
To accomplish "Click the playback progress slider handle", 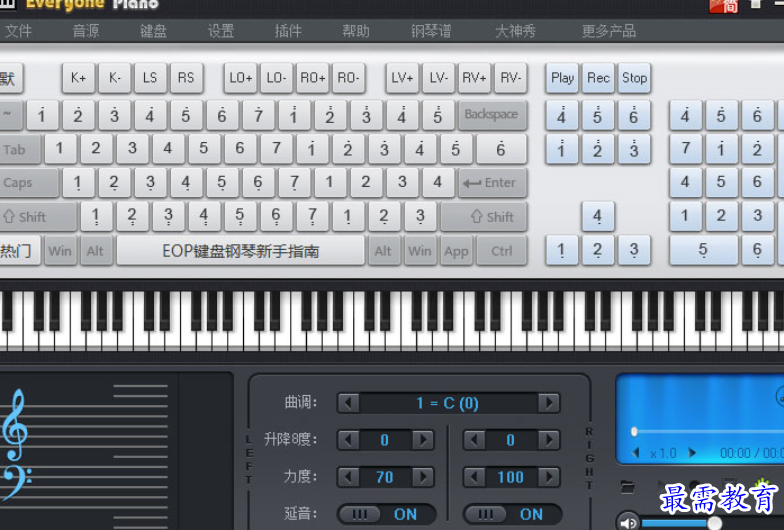I will click(x=634, y=432).
